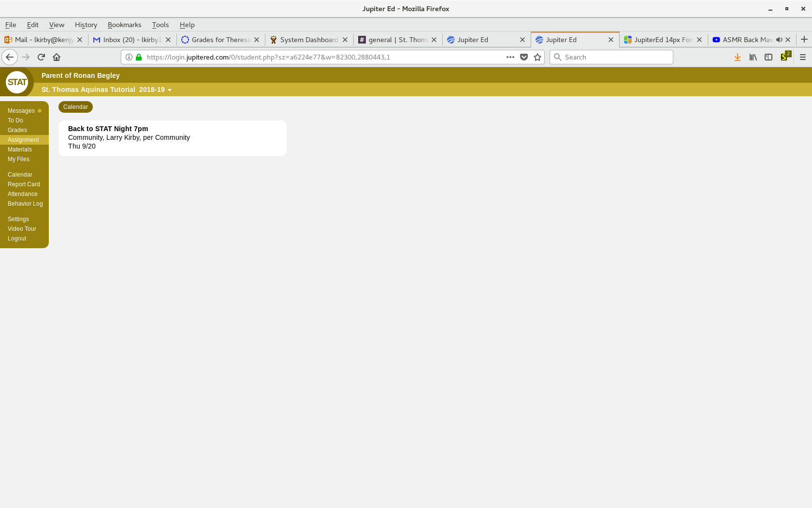812x508 pixels.
Task: Click the green secure connection padlock
Action: pos(139,57)
